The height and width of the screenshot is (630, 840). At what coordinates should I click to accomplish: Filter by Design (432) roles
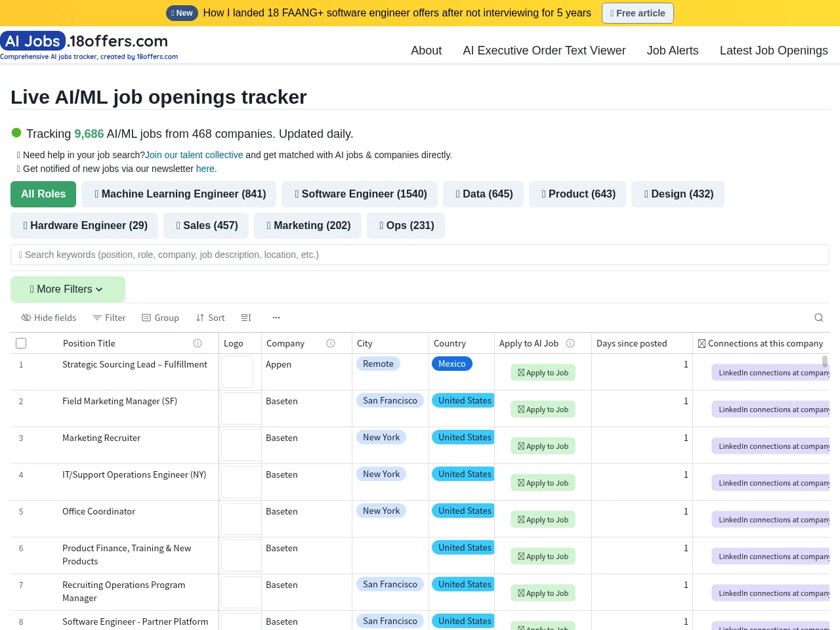(x=678, y=194)
